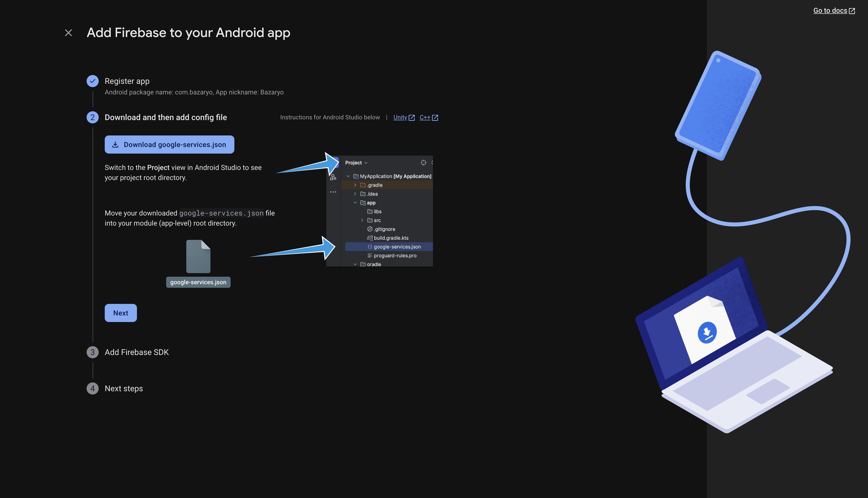Select google-services.json in the project tree
This screenshot has width=868, height=498.
(389, 247)
